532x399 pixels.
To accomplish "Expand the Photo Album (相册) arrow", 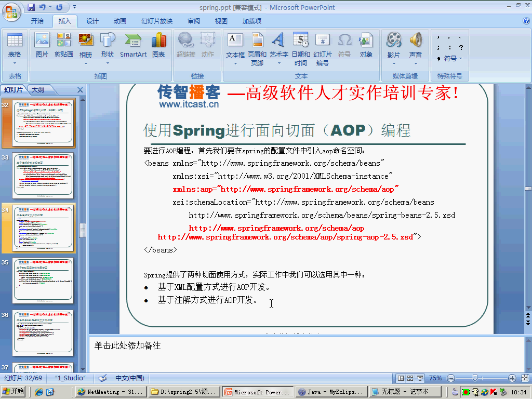I will (86, 63).
